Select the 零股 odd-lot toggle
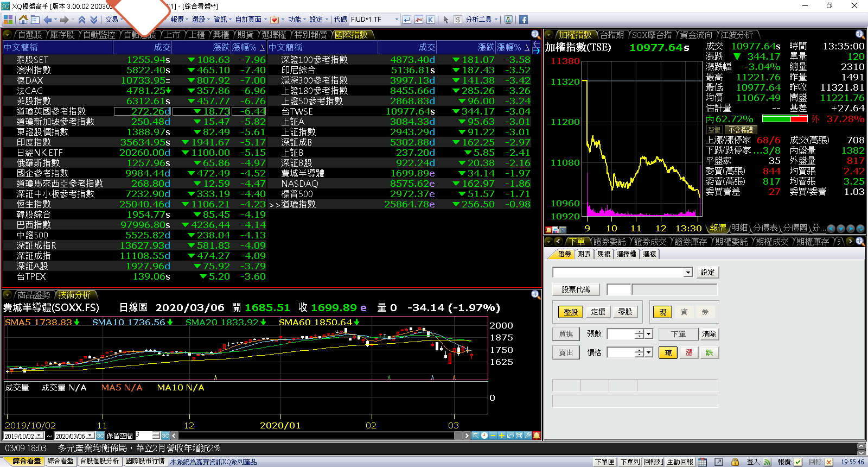The width and height of the screenshot is (868, 467). click(x=625, y=312)
